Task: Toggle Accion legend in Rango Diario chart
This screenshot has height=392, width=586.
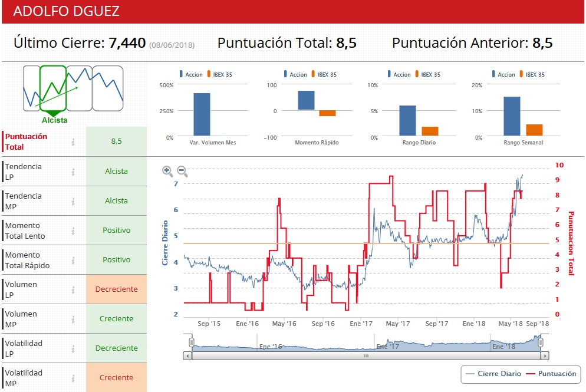Action: pyautogui.click(x=399, y=74)
